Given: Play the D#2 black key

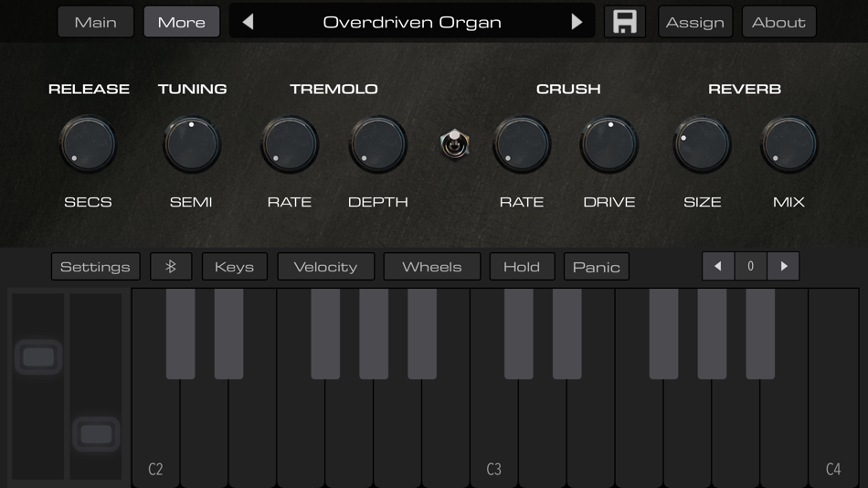Looking at the screenshot, I should [228, 334].
